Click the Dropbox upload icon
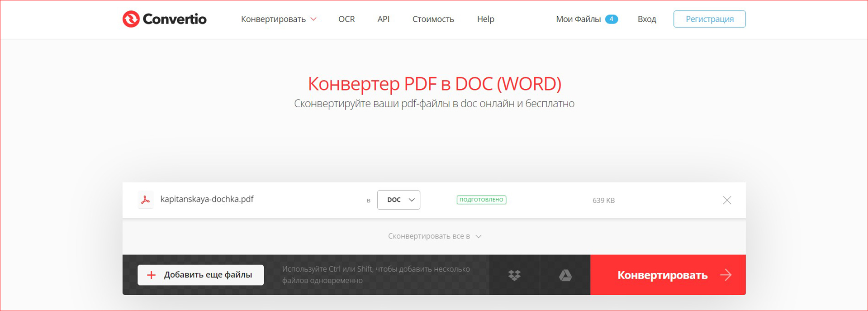 coord(514,275)
